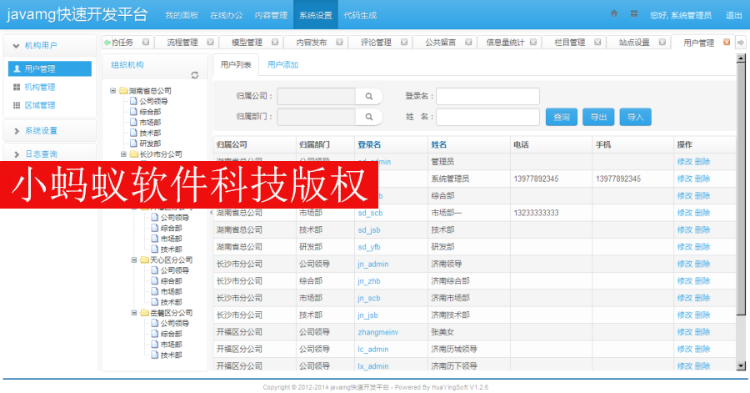750x393 pixels.
Task: Switch to 流程管理 tab
Action: tap(182, 42)
